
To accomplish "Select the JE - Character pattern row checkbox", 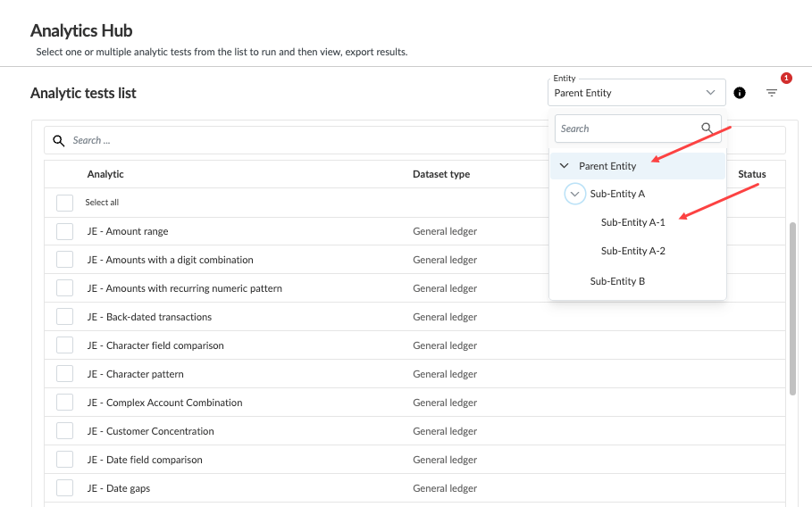I will 64,374.
